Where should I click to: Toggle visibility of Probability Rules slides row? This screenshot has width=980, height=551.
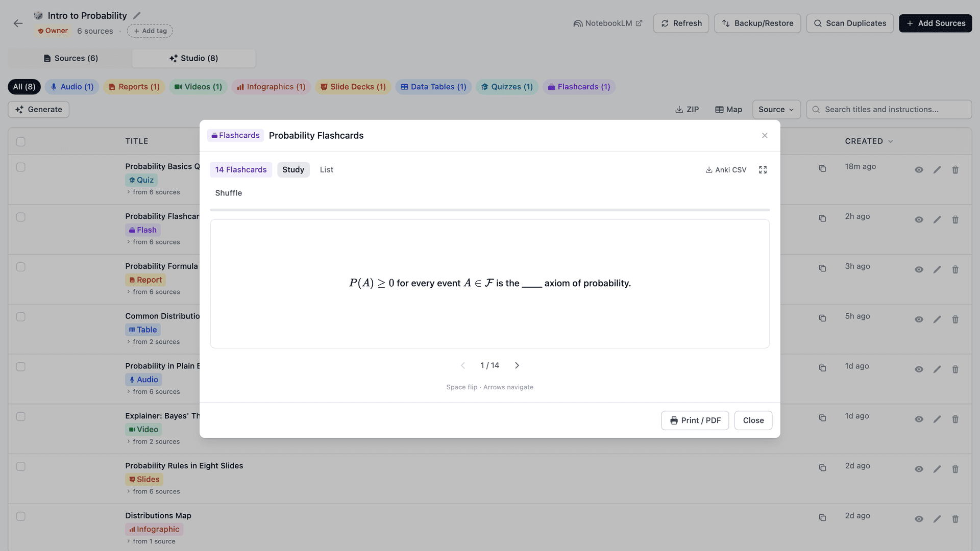919,469
